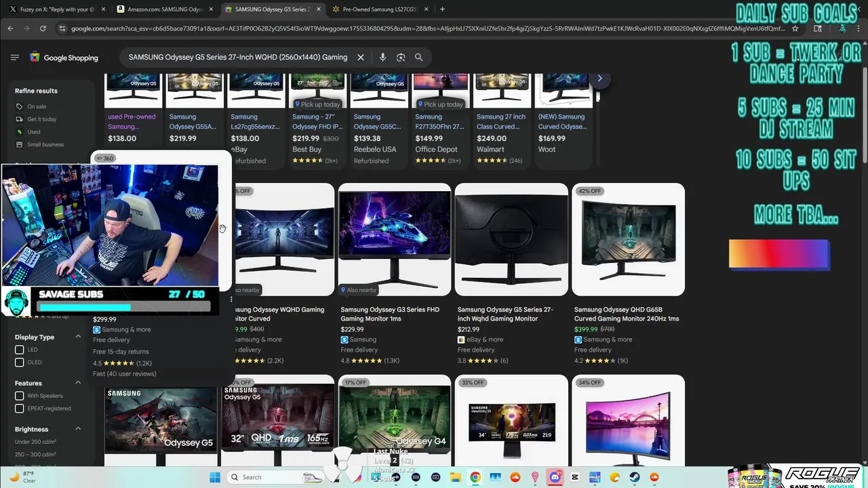Click the Google Shopping logo
This screenshot has height=488, width=868.
(64, 58)
